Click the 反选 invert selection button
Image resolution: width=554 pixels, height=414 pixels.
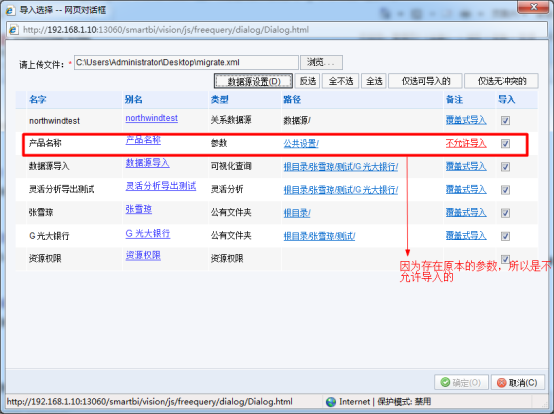point(307,81)
